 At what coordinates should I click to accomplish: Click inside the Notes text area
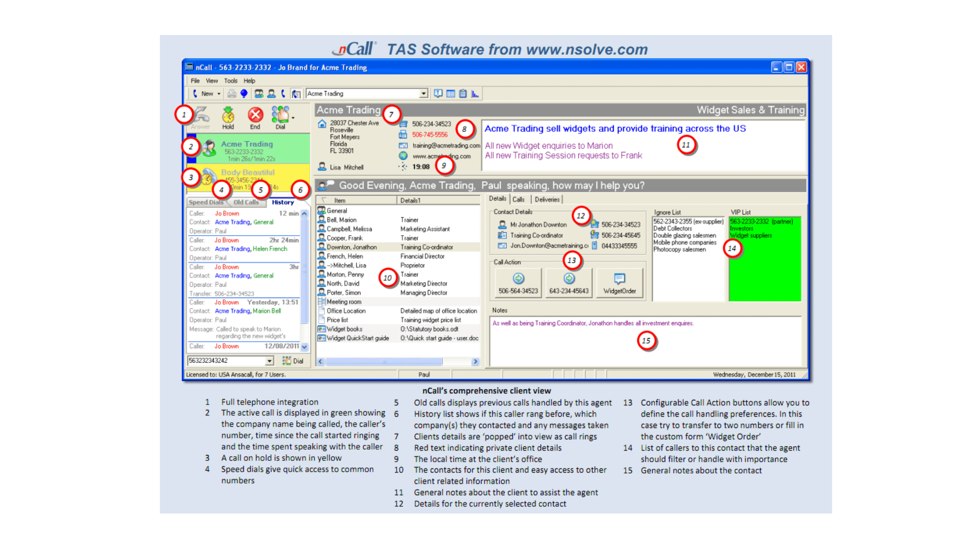coord(646,341)
